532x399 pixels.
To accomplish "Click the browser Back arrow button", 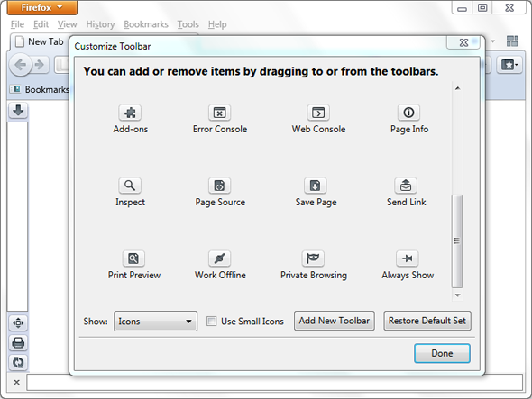I will 21,65.
